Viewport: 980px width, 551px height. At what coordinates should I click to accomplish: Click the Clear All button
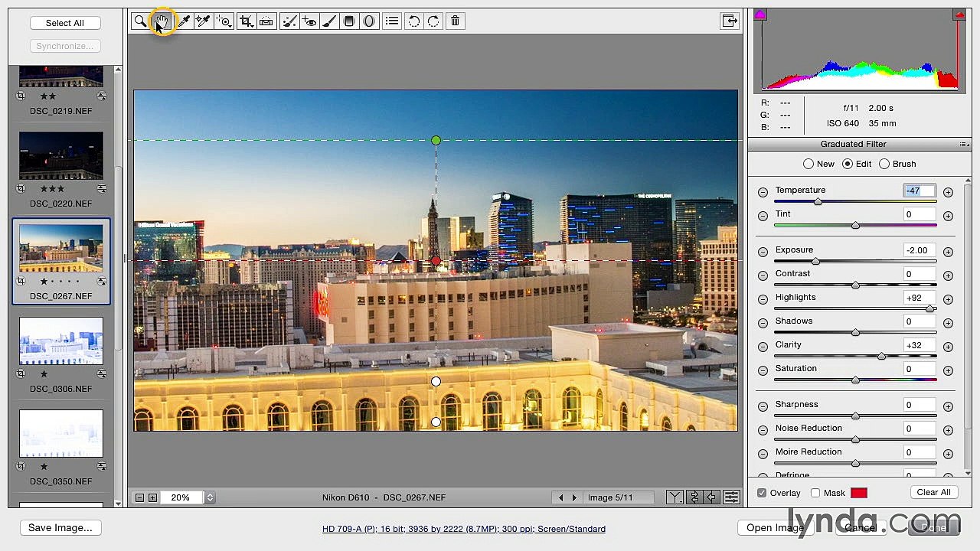(933, 492)
